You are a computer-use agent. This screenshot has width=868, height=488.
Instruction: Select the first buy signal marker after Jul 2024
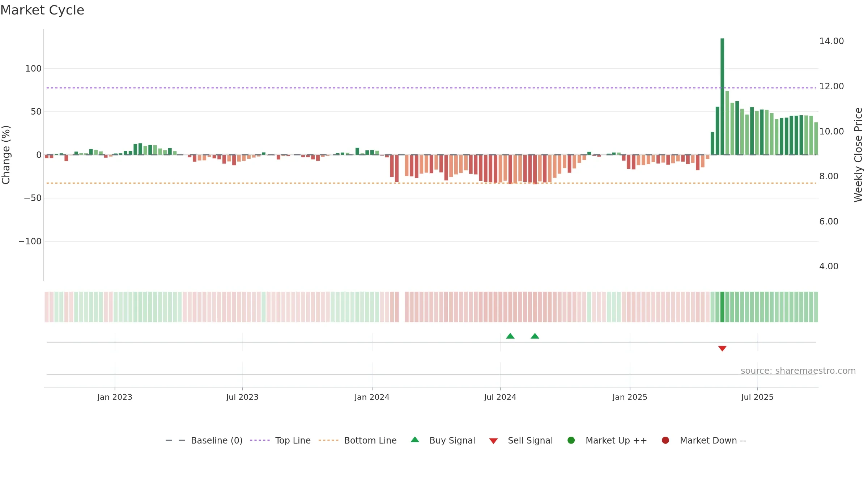pyautogui.click(x=510, y=336)
